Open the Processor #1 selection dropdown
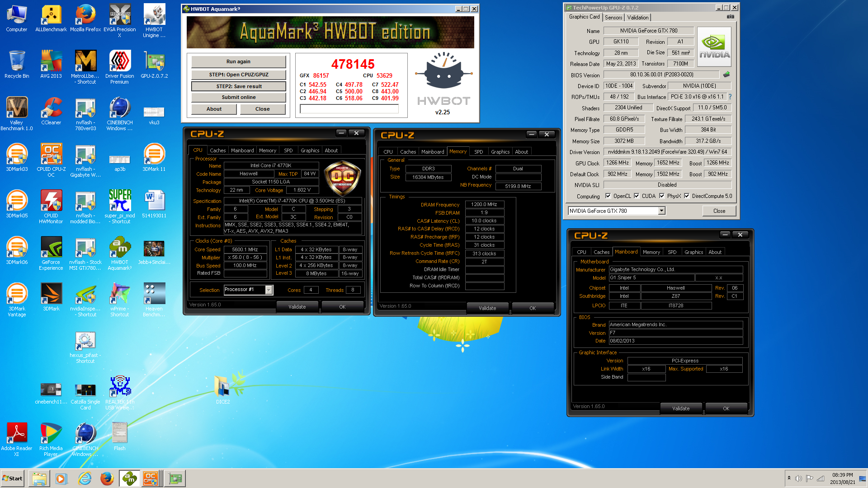Screen dimensions: 868x488 (x=269, y=290)
